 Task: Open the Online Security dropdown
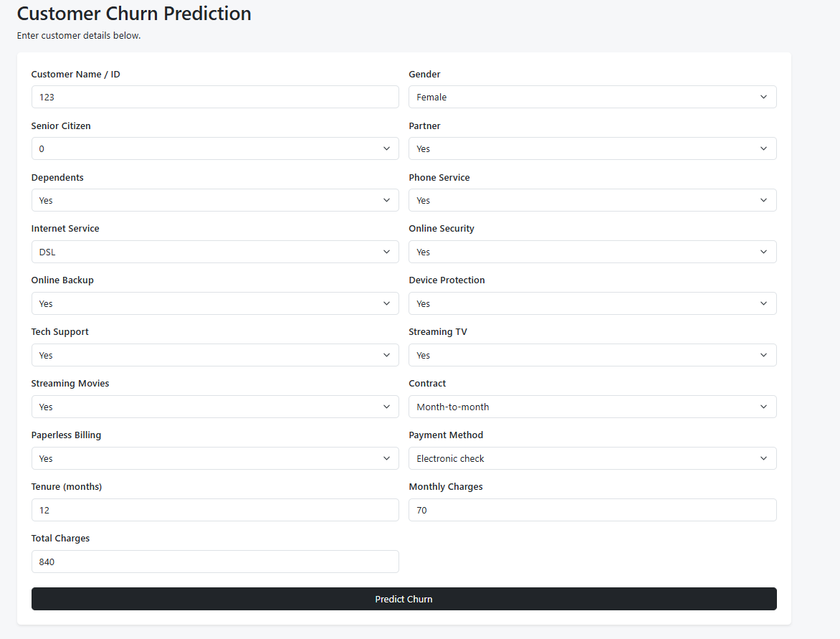(592, 252)
